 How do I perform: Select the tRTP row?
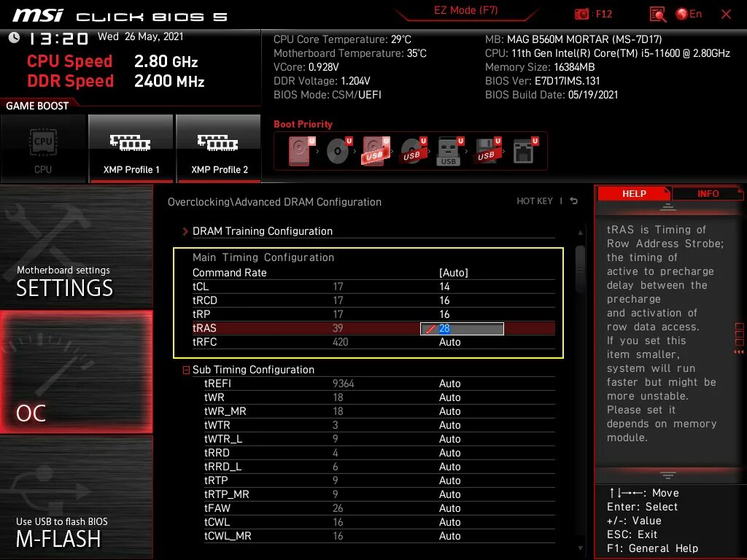[x=379, y=481]
